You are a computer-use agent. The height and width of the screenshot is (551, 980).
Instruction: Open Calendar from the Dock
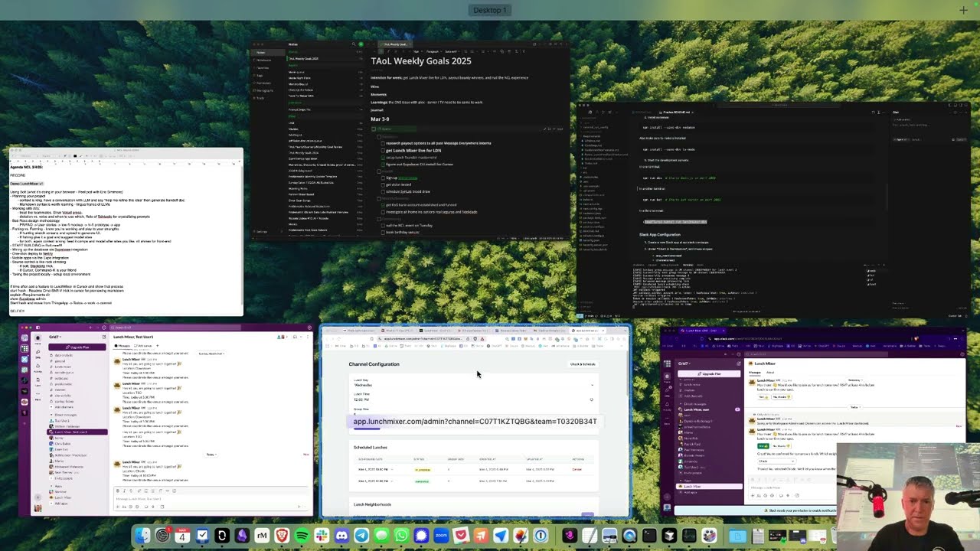point(182,536)
